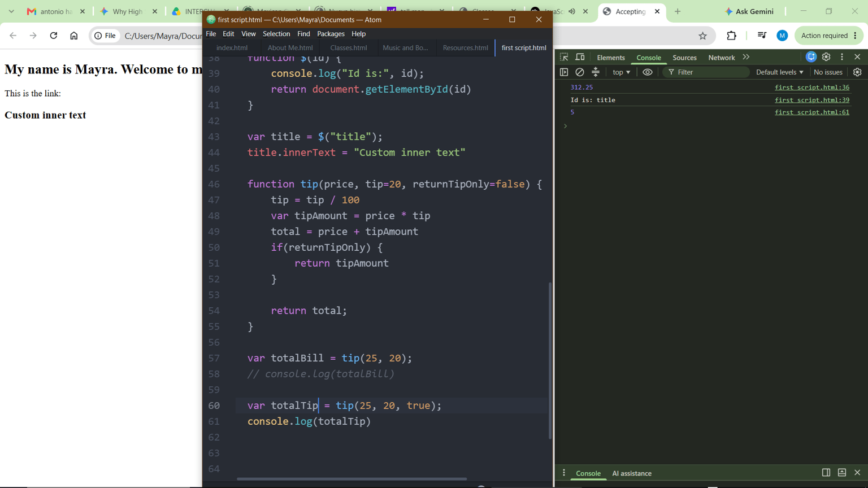868x488 pixels.
Task: Open the Default levels dropdown
Action: (x=779, y=72)
